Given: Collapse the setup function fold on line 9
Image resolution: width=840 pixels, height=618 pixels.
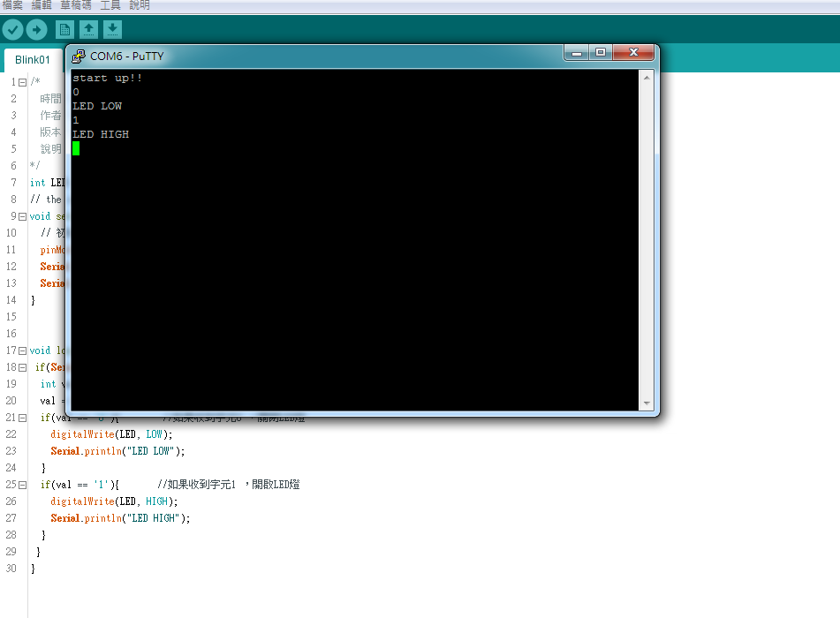Looking at the screenshot, I should (x=20, y=215).
